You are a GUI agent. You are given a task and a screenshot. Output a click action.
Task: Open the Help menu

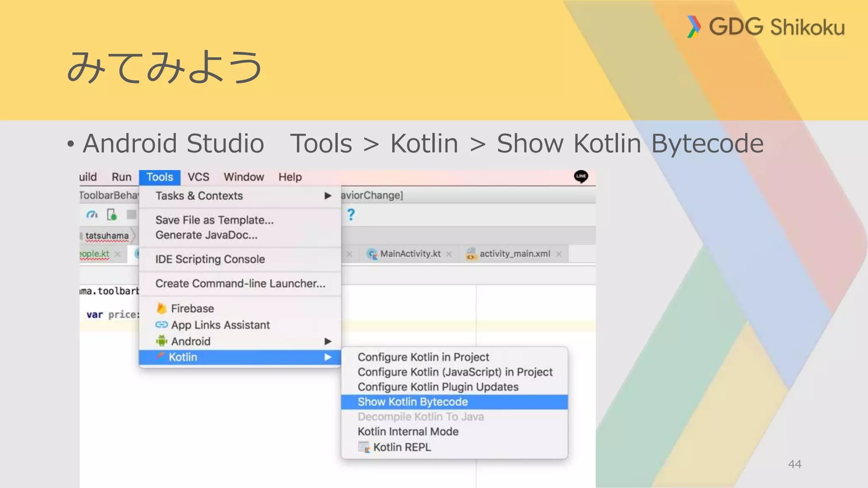(290, 177)
